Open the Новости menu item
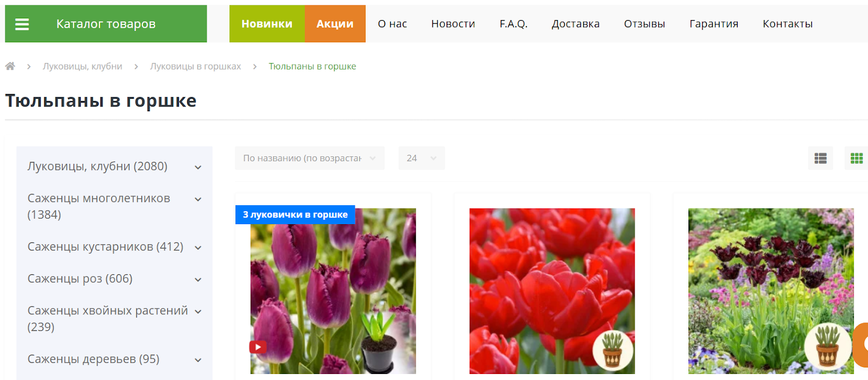 coord(453,24)
